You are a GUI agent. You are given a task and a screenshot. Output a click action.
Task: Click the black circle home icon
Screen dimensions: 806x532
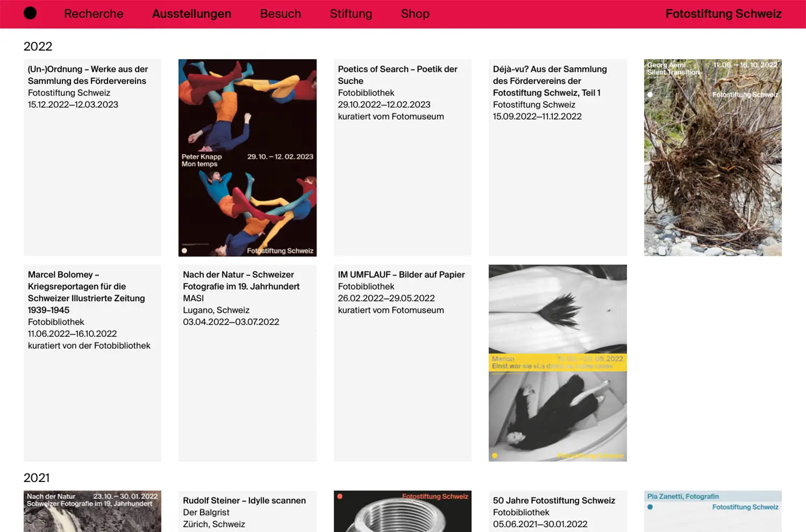30,13
